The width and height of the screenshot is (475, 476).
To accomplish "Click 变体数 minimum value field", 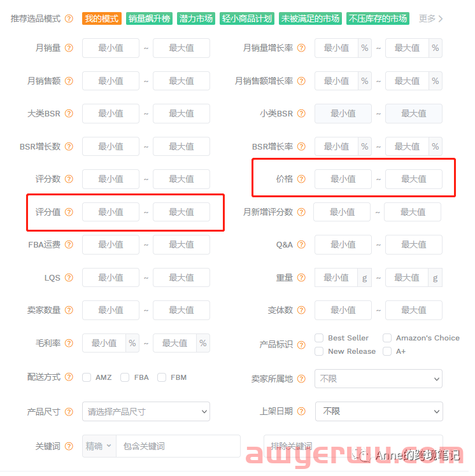I will [343, 311].
